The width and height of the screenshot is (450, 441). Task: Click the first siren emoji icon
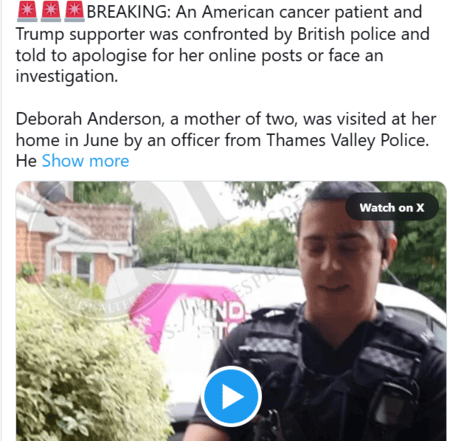click(x=27, y=11)
